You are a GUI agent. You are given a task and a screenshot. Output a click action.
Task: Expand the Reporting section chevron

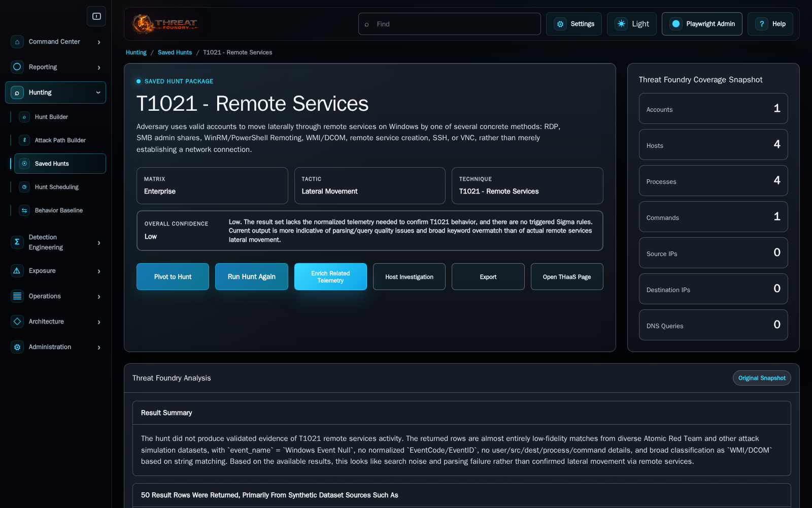click(x=99, y=68)
